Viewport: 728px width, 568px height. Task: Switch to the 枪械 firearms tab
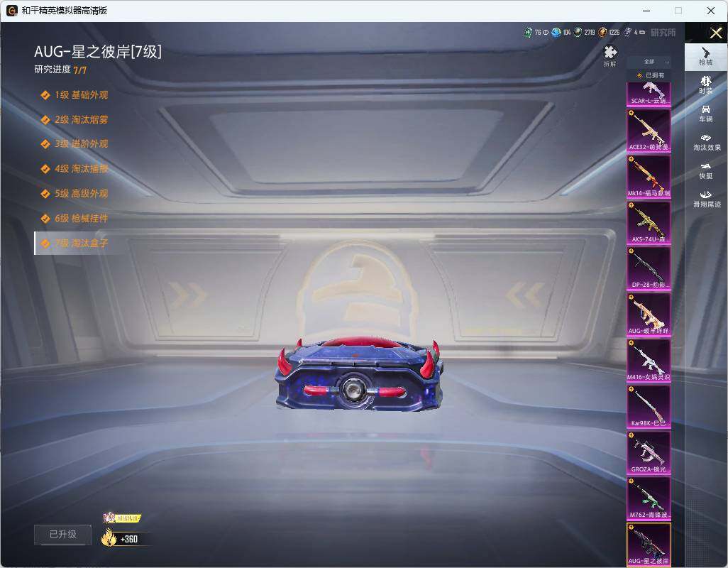[706, 57]
